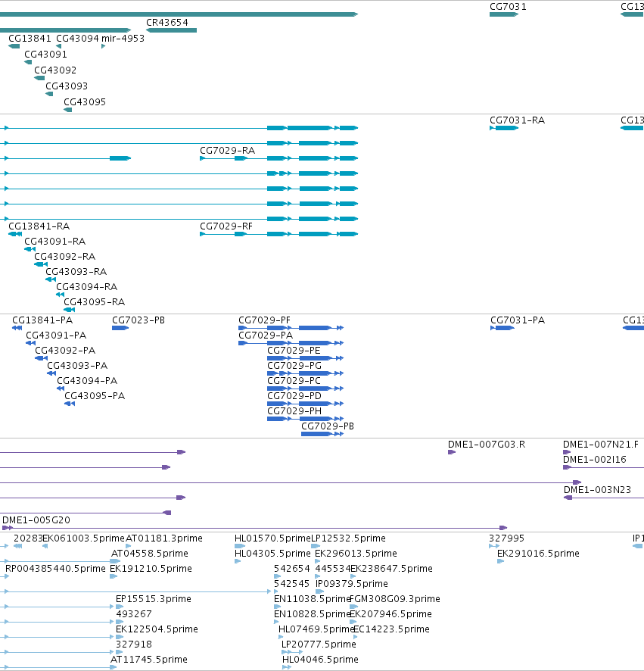644x671 pixels.
Task: Click the CG43092 gene label
Action: coord(55,70)
